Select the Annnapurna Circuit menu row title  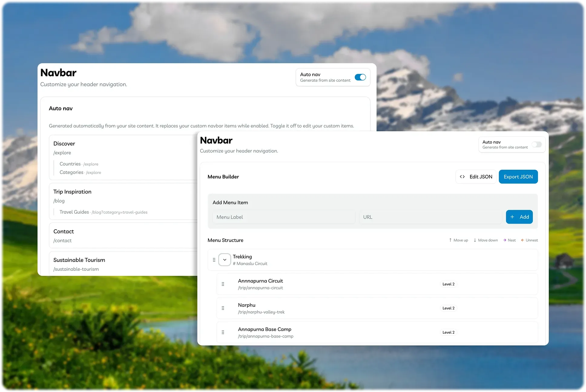260,281
